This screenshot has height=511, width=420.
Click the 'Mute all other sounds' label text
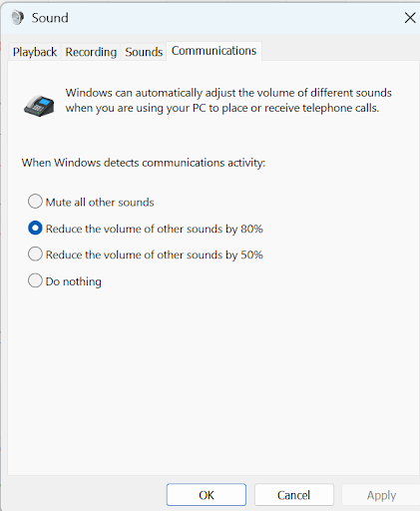pos(100,202)
